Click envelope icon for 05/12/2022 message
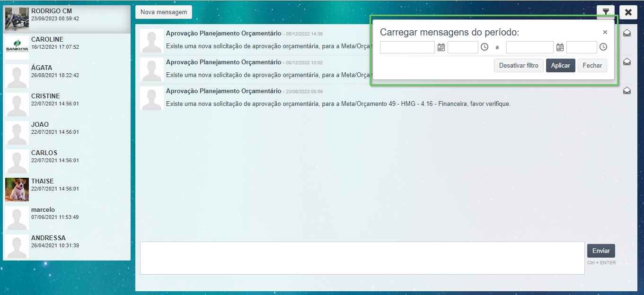 pyautogui.click(x=627, y=33)
